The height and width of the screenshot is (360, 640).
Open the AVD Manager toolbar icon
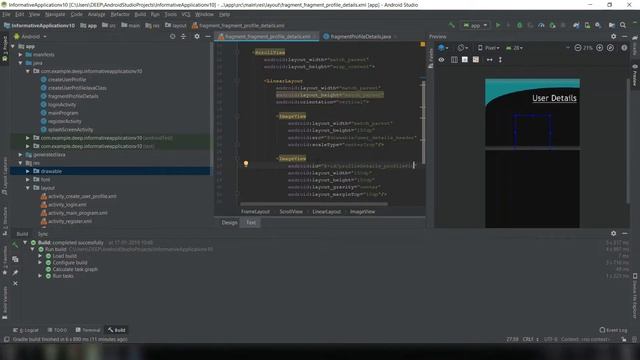587,25
